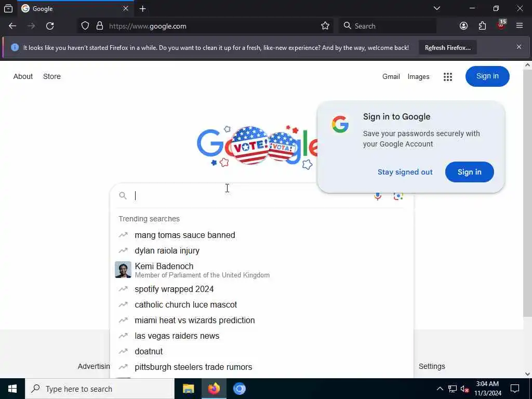Click the page vertical scrollbar
532x399 pixels.
tap(528, 193)
